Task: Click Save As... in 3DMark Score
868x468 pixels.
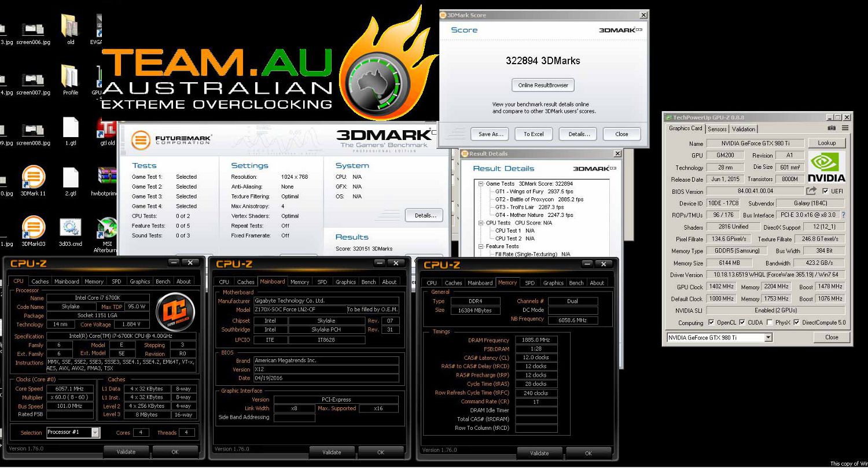Action: click(491, 134)
